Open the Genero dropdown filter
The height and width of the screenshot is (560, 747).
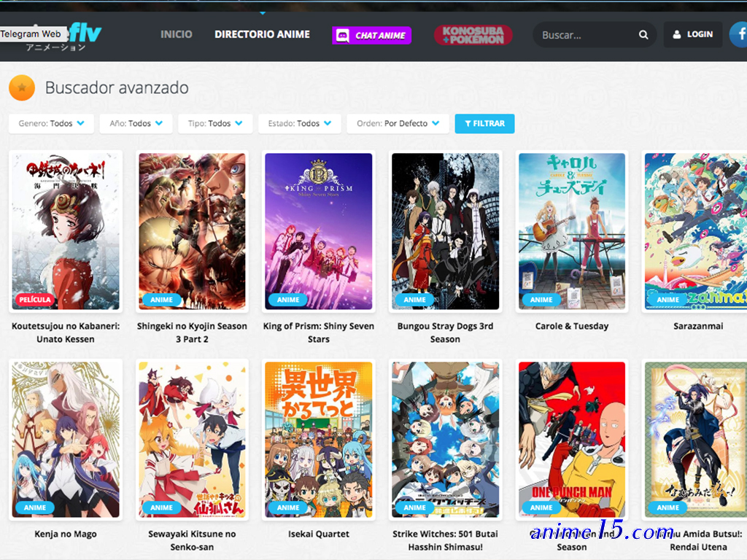(x=52, y=123)
